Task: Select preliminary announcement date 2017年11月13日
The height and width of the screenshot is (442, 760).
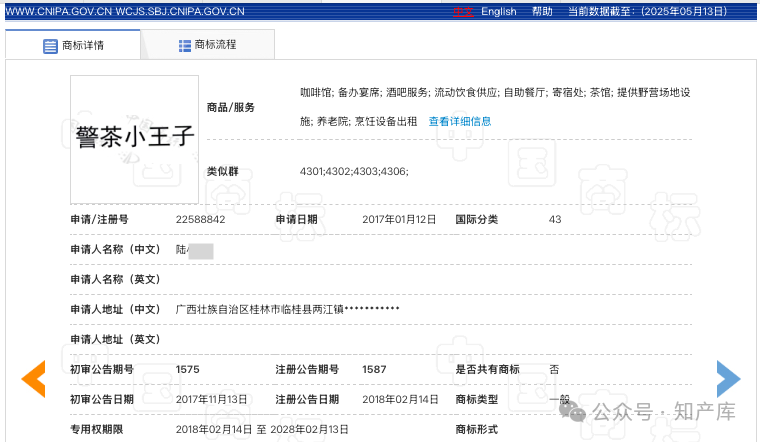Action: coord(211,399)
